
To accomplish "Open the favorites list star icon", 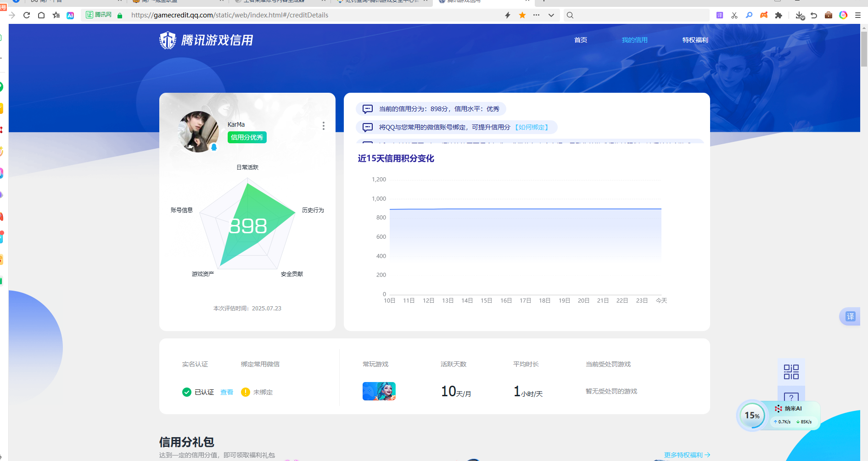I will pyautogui.click(x=56, y=15).
